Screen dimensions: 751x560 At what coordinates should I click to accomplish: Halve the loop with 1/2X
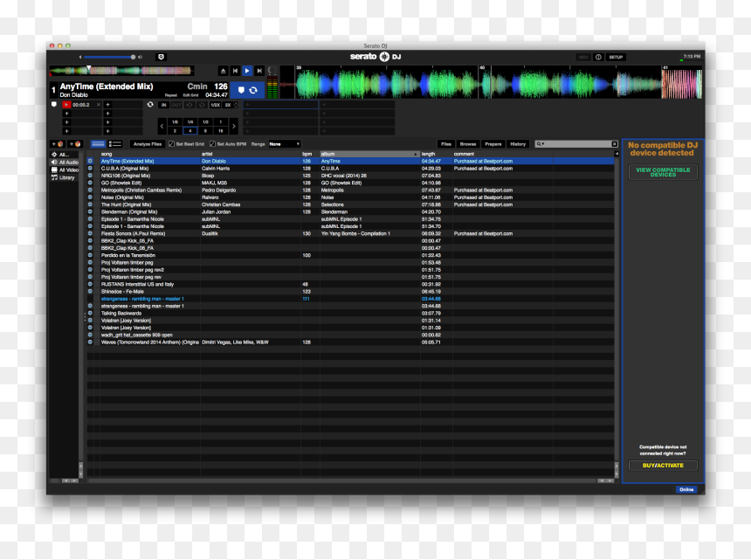point(215,105)
